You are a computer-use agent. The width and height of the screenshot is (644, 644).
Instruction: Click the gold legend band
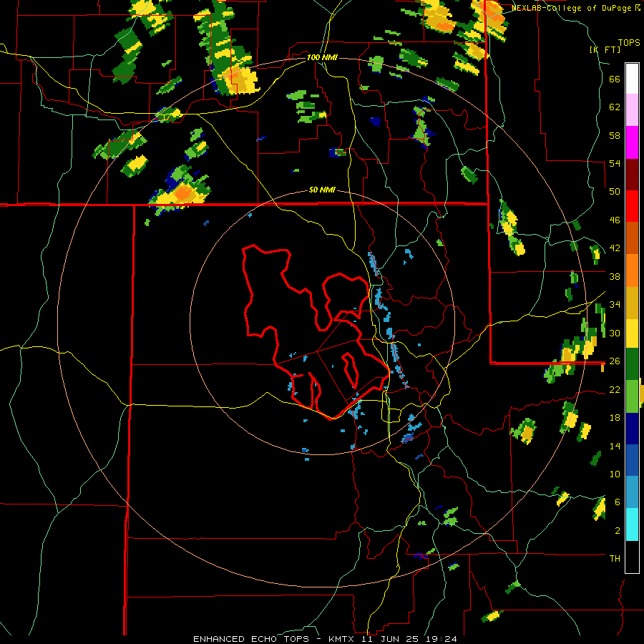tap(632, 303)
